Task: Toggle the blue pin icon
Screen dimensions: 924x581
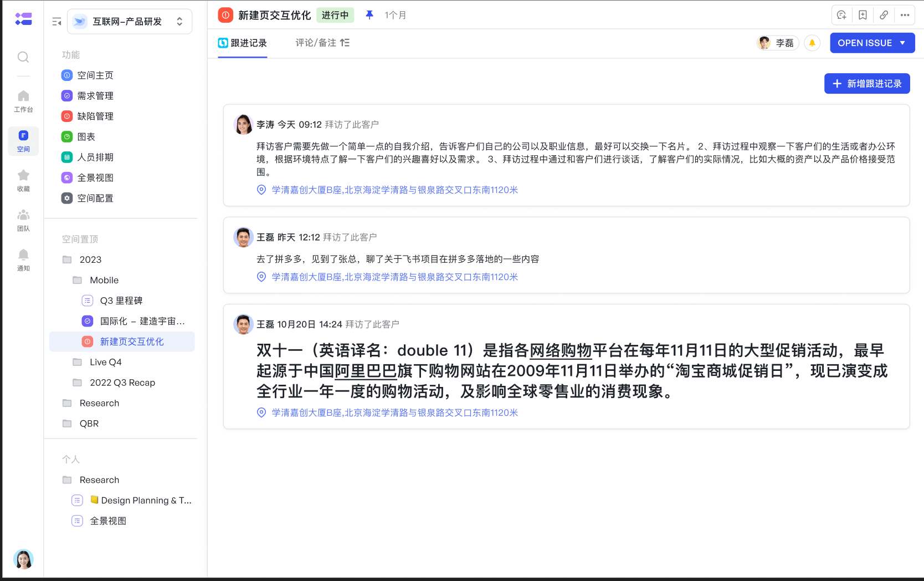Action: pyautogui.click(x=369, y=15)
